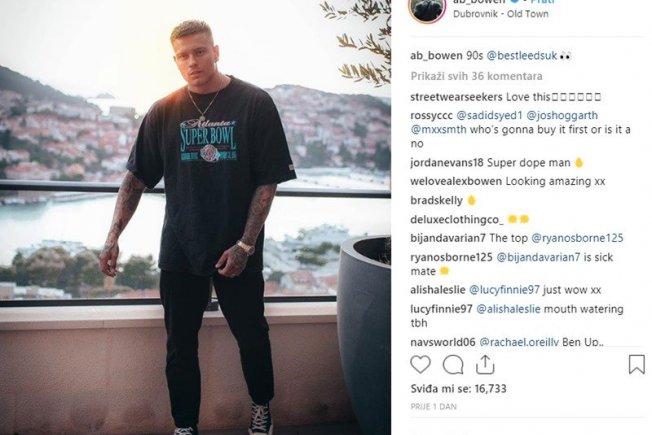Select the main photo of the man

(195, 218)
